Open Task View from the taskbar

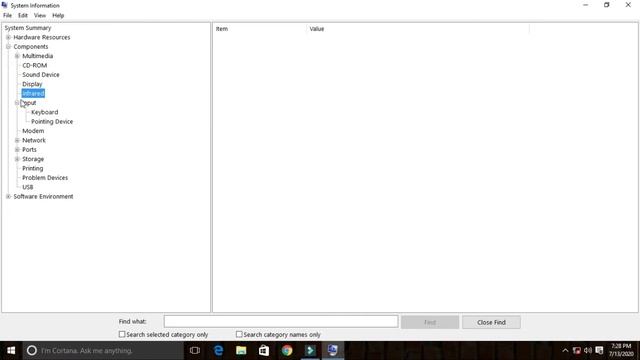point(195,350)
